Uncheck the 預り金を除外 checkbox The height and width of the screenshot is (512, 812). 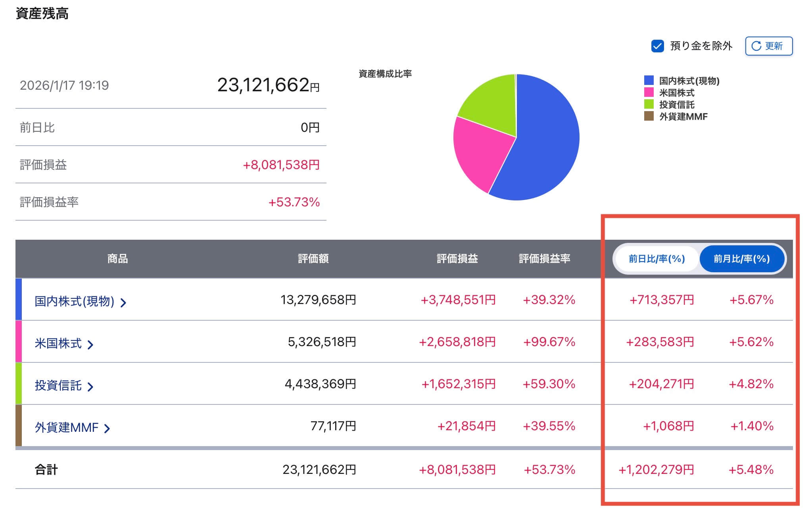click(657, 46)
